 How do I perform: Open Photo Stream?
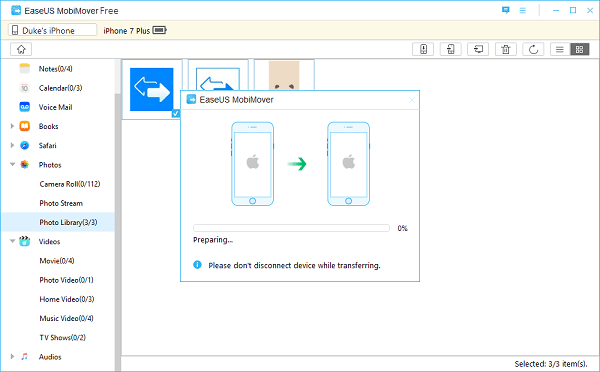[x=61, y=203]
